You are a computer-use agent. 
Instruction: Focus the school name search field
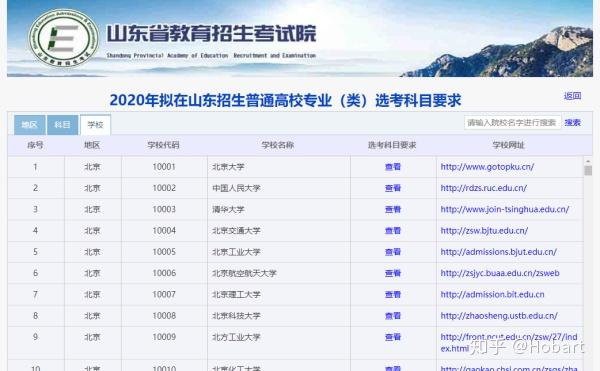(512, 122)
